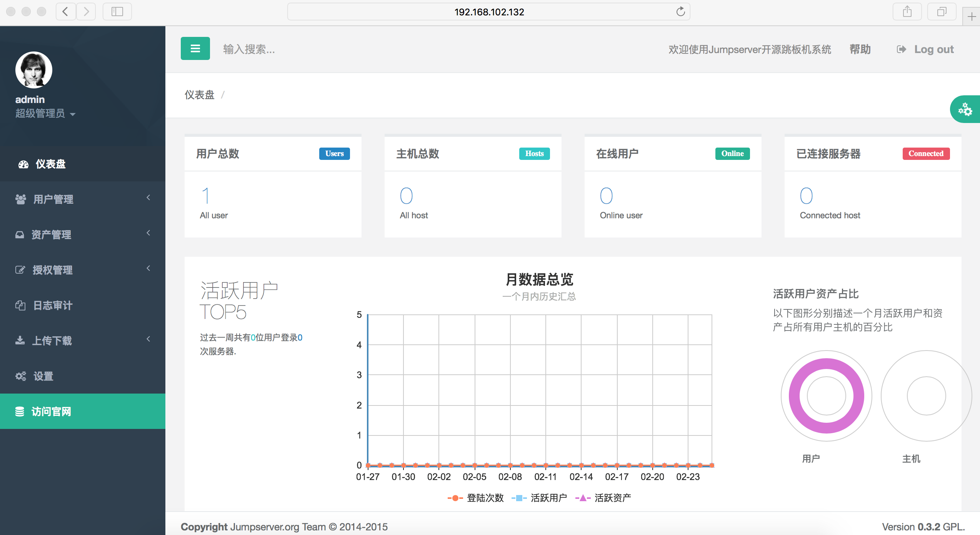Reload the page via refresh icon
The width and height of the screenshot is (980, 535).
(x=680, y=12)
